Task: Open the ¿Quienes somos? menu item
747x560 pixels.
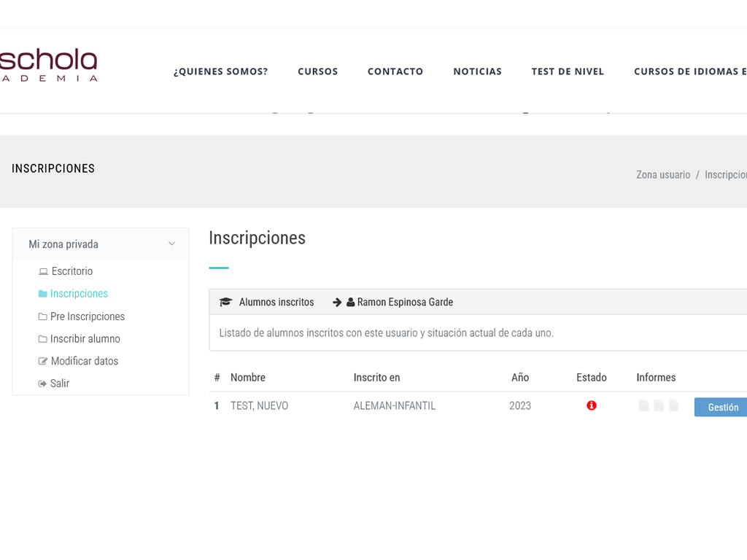Action: pyautogui.click(x=220, y=71)
